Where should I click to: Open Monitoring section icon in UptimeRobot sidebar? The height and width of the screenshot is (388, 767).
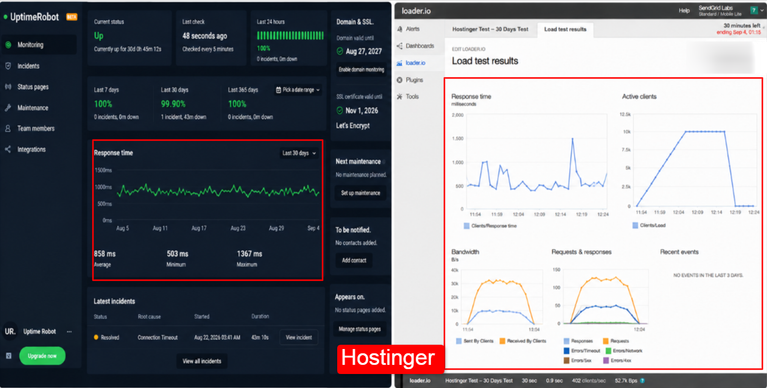click(x=8, y=45)
